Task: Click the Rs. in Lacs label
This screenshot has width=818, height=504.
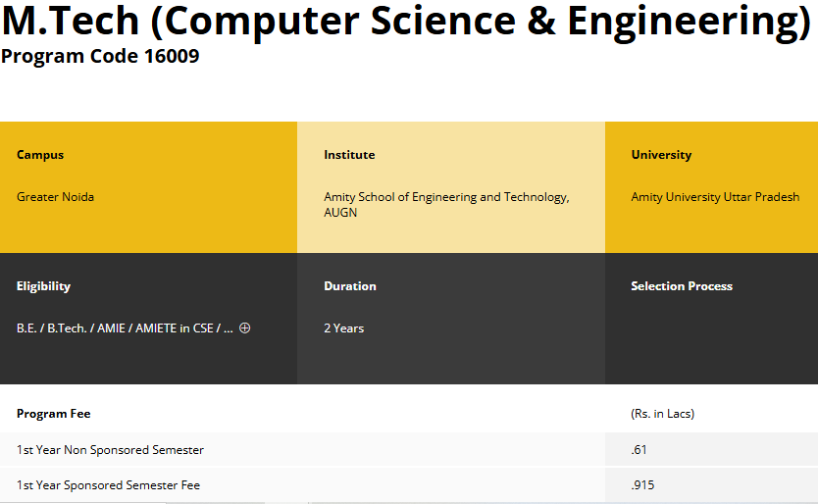Action: click(x=663, y=414)
